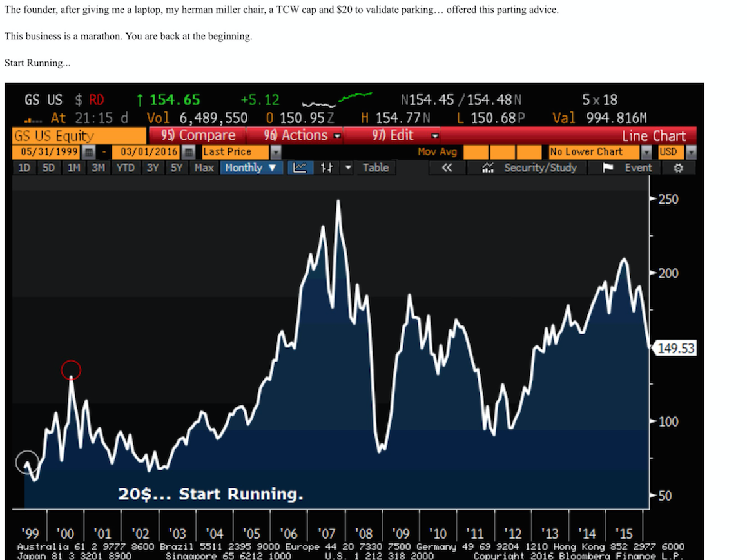Set chart range to Max

[x=204, y=168]
